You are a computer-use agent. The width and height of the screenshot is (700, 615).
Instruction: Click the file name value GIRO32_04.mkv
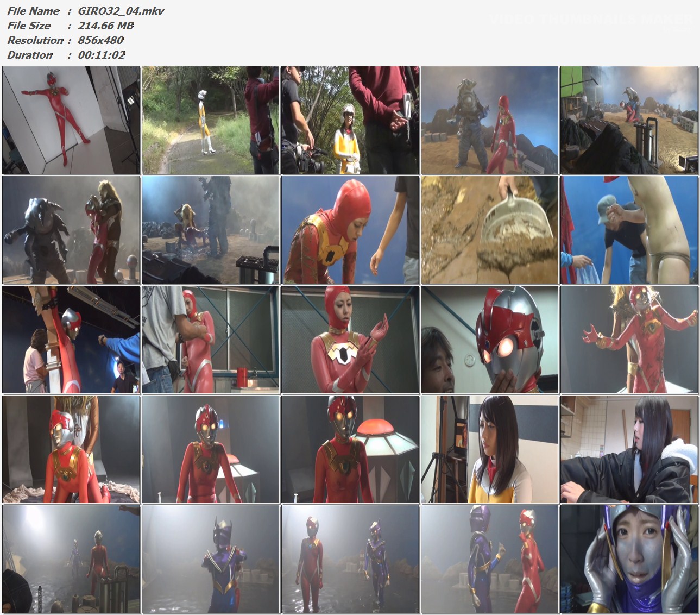[121, 11]
